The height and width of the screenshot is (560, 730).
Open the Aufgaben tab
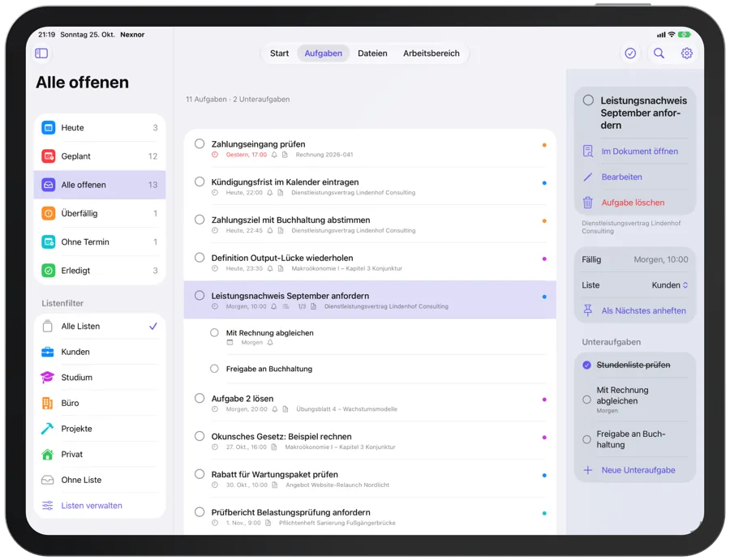pos(323,53)
